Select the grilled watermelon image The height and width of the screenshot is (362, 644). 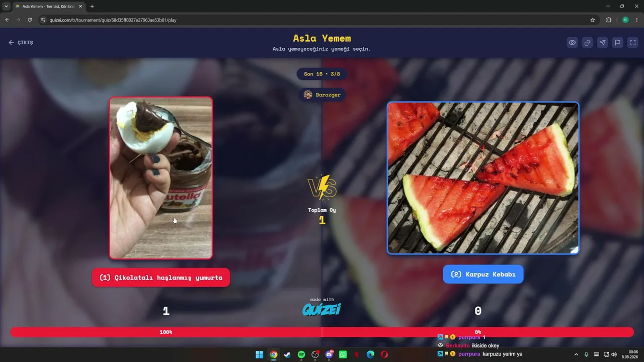click(483, 178)
